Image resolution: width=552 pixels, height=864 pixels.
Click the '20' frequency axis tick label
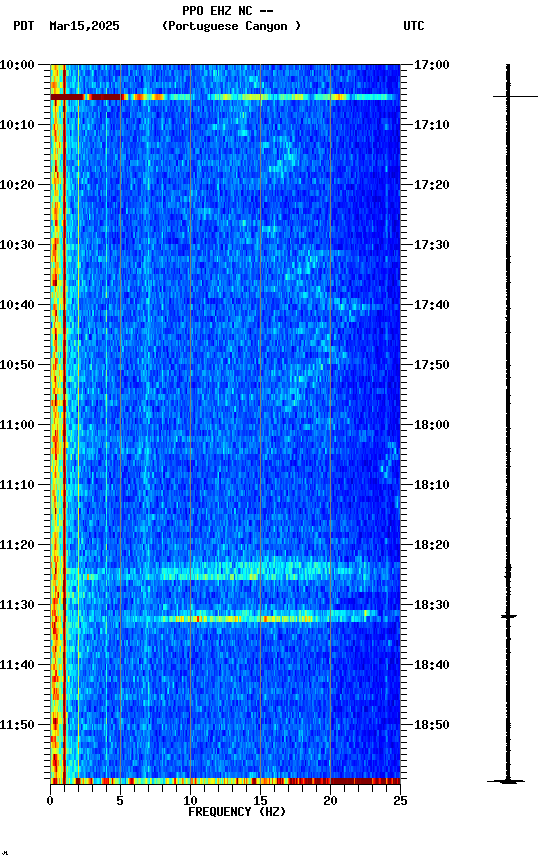pos(330,801)
